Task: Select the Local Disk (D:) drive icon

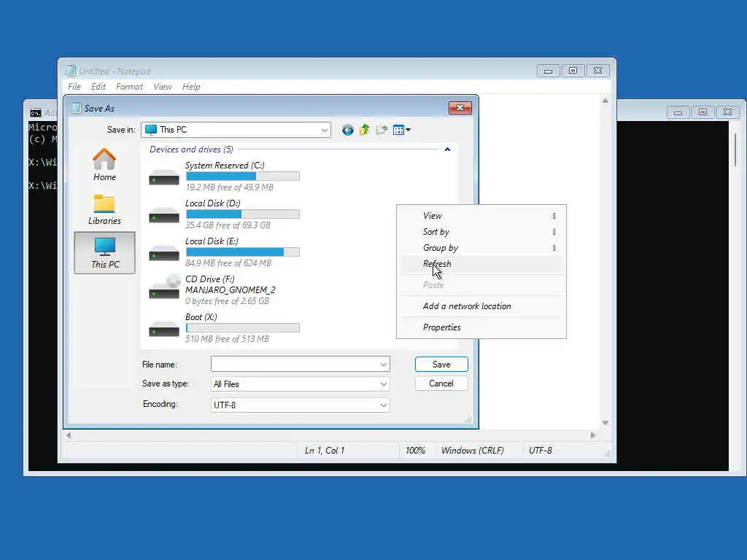Action: pos(164,215)
